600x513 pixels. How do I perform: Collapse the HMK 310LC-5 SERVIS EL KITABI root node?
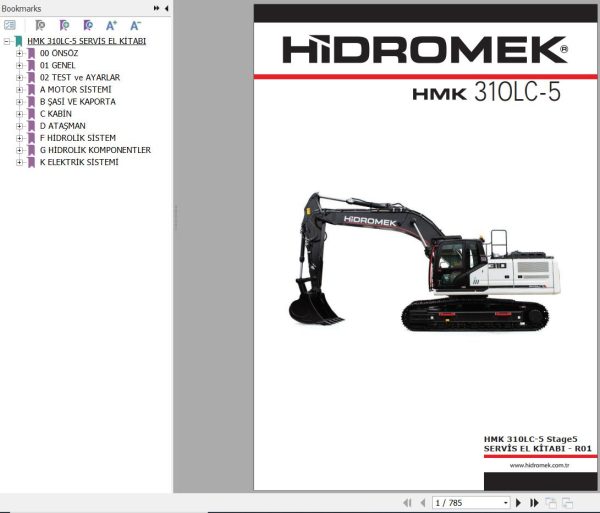(x=7, y=41)
